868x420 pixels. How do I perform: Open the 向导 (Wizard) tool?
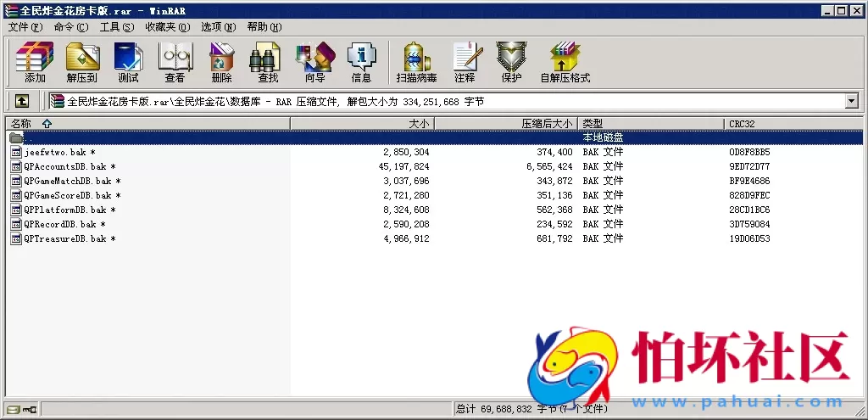click(314, 61)
